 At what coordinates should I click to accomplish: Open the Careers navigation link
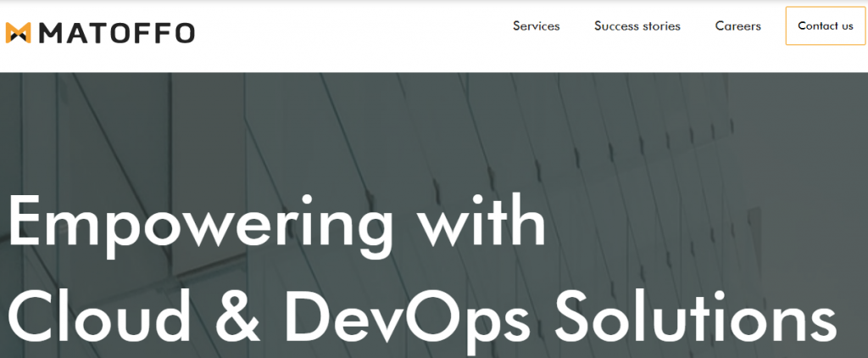click(738, 26)
